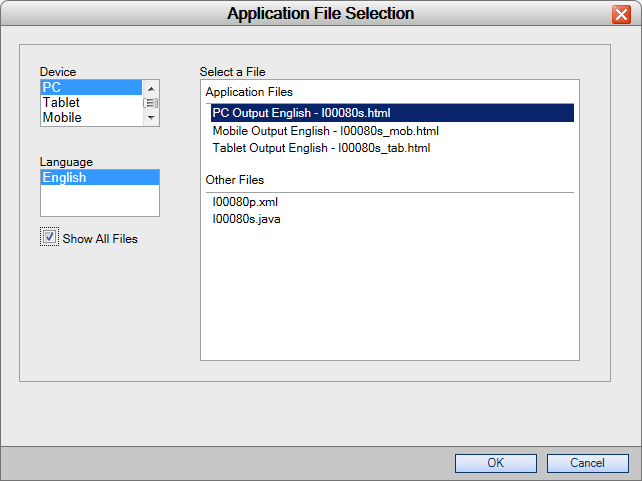Select English in the Language list
Viewport: 642px width, 481px height.
tap(100, 178)
